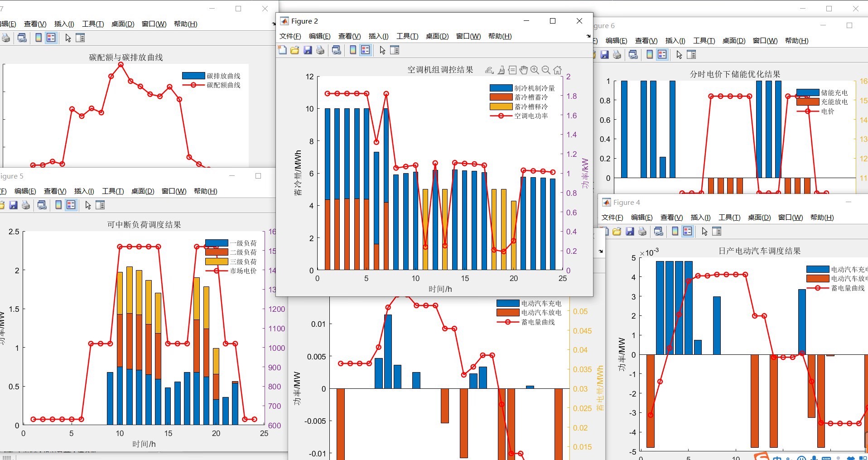Toggle Insert Legend in Figure 4 toolbar
The image size is (868, 460).
pyautogui.click(x=687, y=232)
